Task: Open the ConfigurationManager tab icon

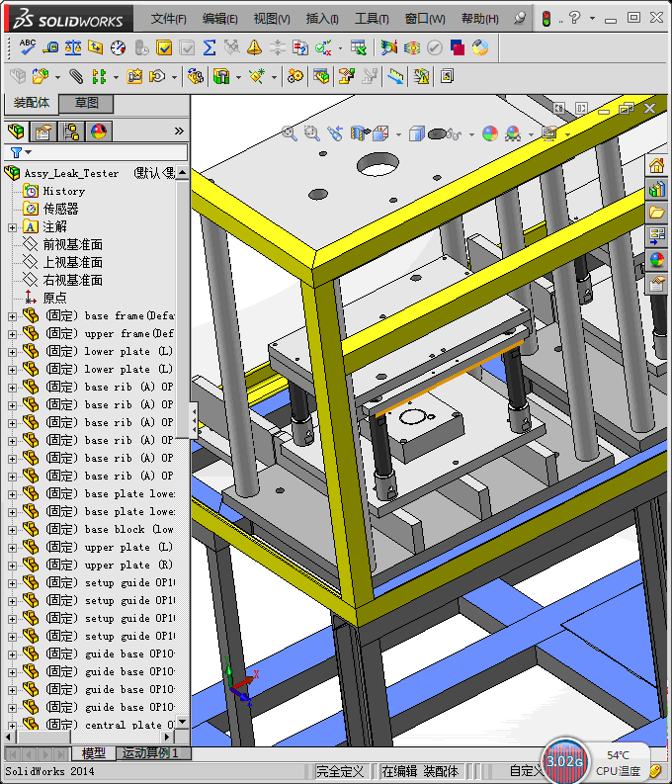Action: [x=71, y=131]
